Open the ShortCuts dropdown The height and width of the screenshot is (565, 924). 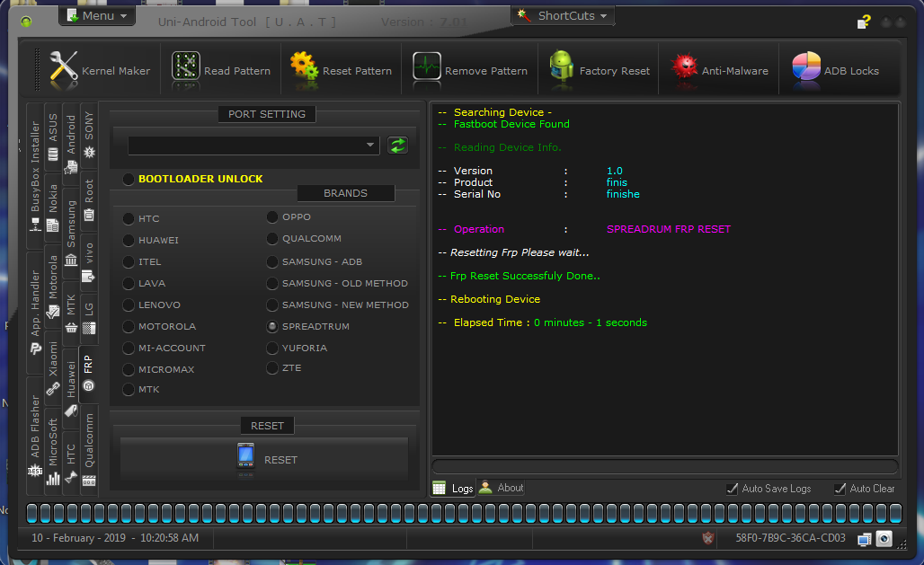563,16
